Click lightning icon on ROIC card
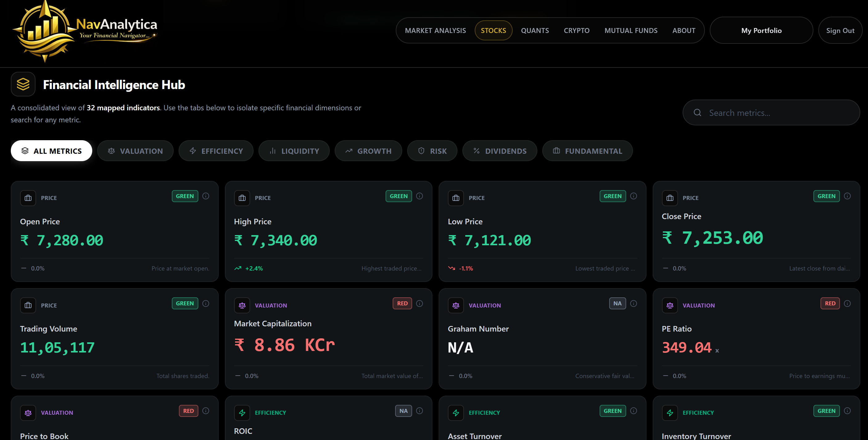Screen dimensions: 868x440 242,413
